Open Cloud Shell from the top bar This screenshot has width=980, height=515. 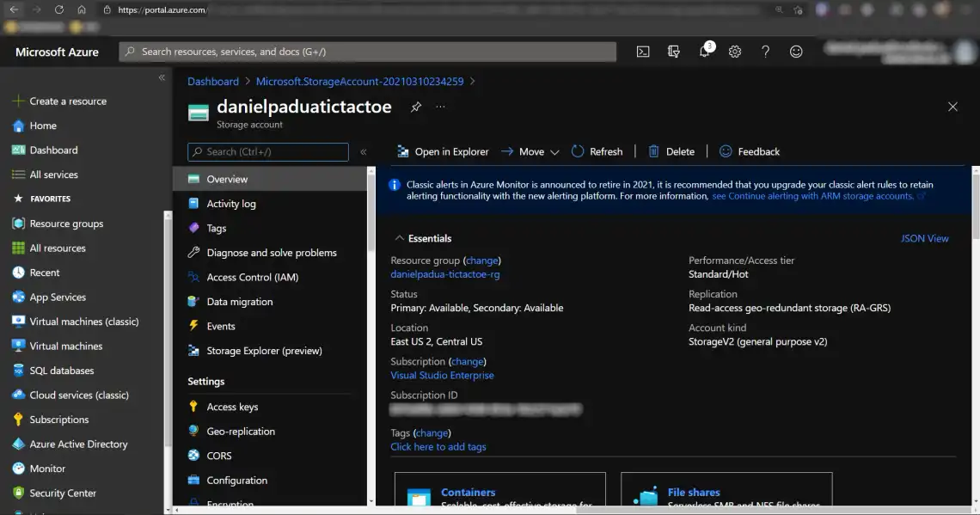click(x=642, y=51)
